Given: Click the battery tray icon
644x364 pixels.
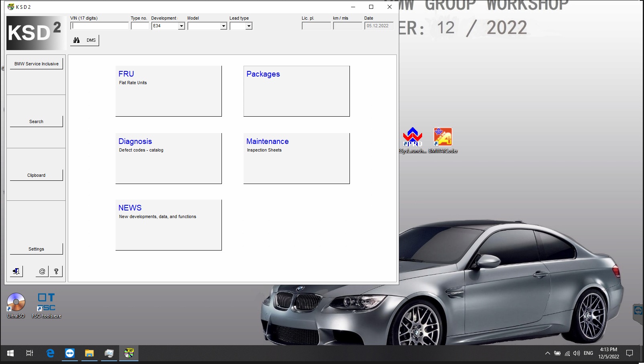Looking at the screenshot, I should click(x=557, y=353).
